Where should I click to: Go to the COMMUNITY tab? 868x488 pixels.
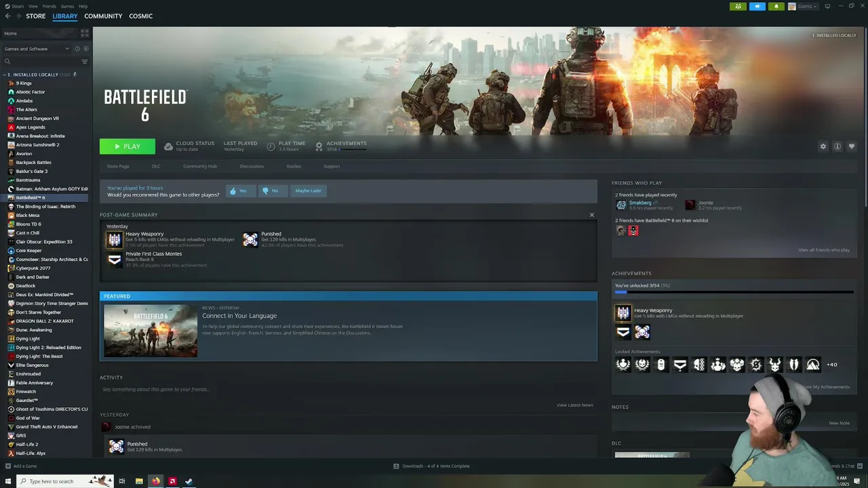click(x=103, y=16)
